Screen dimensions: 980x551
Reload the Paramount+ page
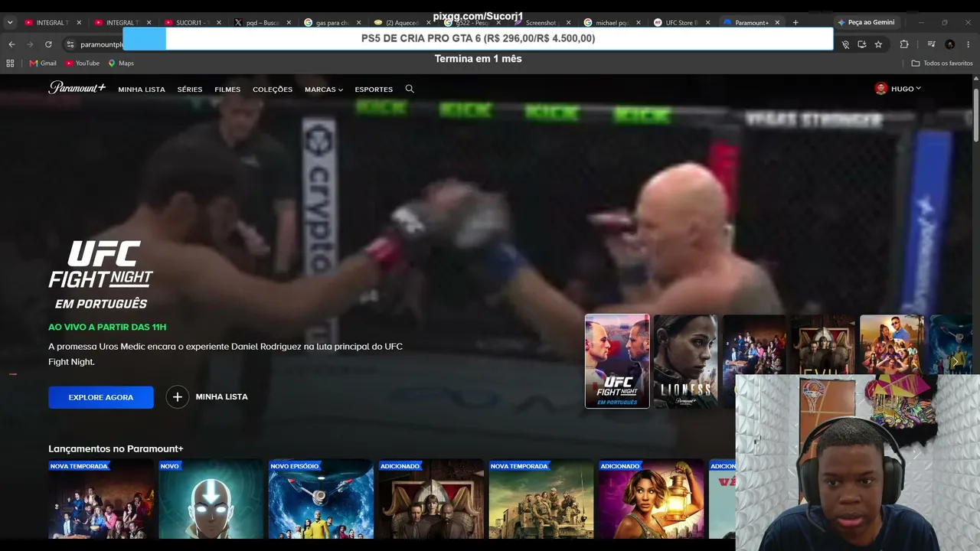48,44
